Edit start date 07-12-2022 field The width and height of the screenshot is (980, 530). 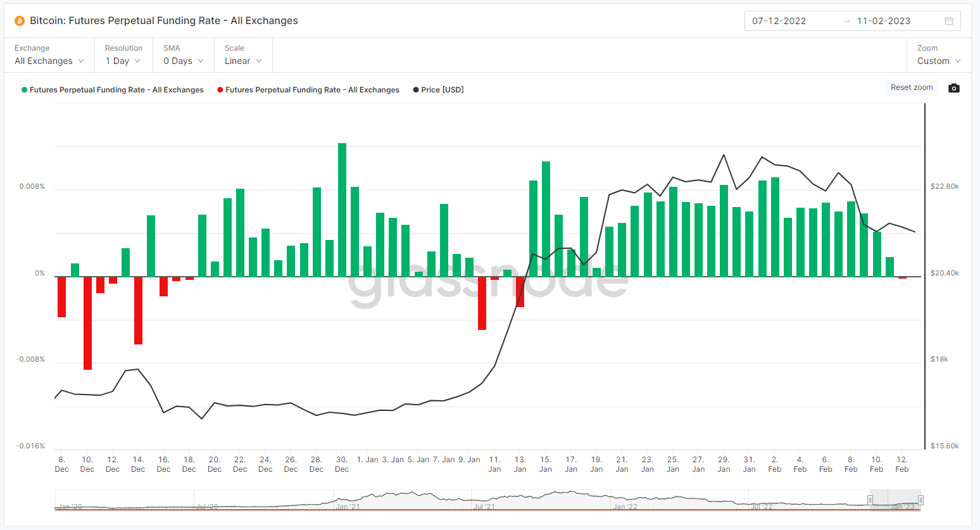coord(779,21)
